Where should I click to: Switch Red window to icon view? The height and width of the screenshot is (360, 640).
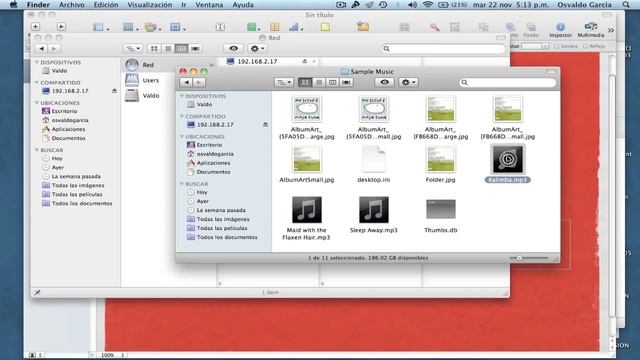(x=154, y=49)
